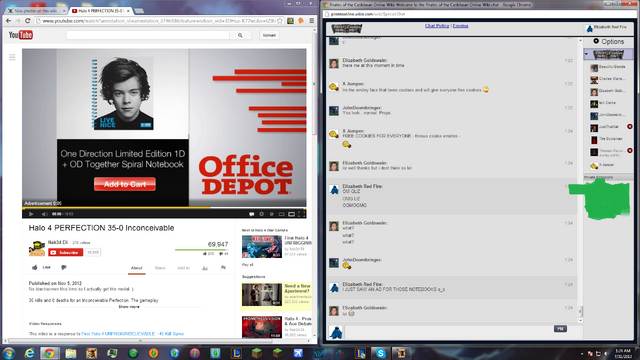Switch the player to large theater size
Screen dimensions: 640x360
[291, 214]
